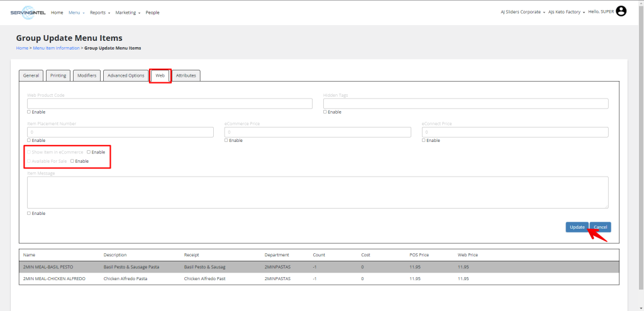
Task: Tick Enable for Available For Sale
Action: [x=72, y=161]
